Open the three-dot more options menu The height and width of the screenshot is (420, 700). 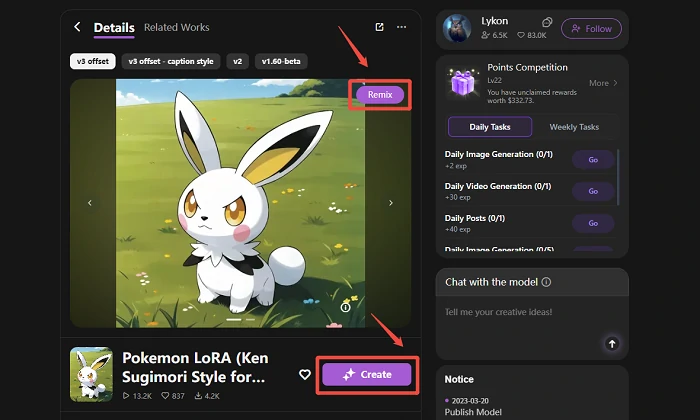point(401,27)
